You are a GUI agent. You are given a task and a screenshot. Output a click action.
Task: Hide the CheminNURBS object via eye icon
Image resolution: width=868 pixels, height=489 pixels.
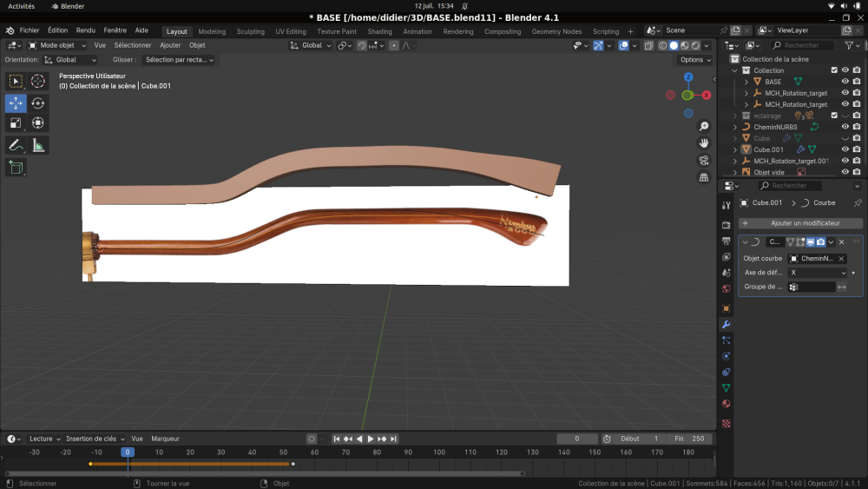pyautogui.click(x=845, y=127)
